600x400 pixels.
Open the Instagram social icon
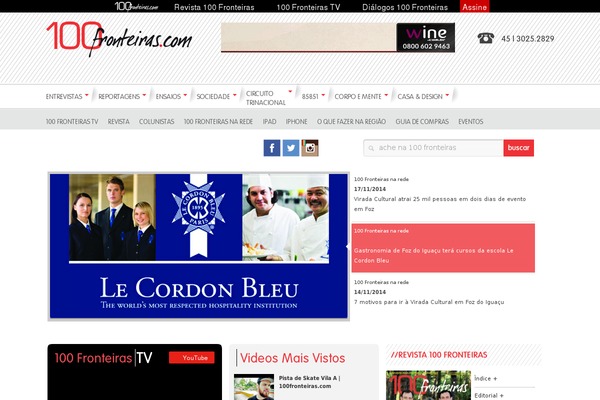point(310,148)
